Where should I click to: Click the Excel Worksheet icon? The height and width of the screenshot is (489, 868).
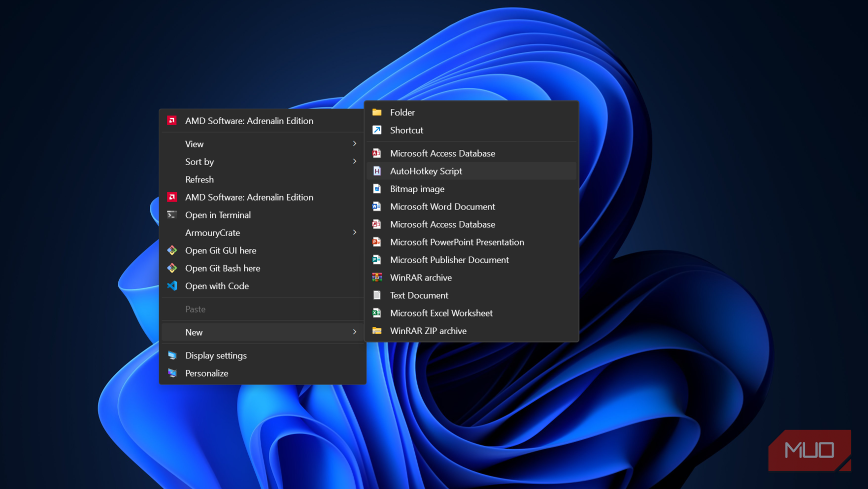pos(377,313)
